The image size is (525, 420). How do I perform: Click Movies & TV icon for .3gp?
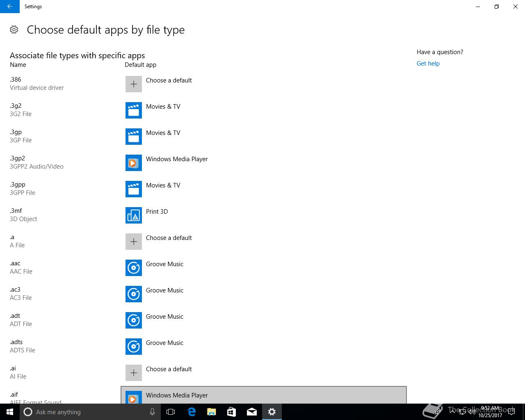point(134,137)
